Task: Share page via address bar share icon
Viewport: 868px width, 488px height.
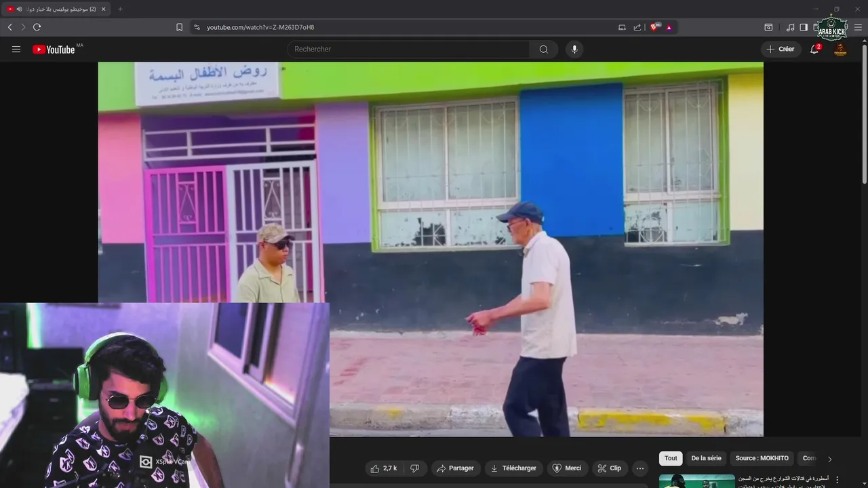Action: 637,27
